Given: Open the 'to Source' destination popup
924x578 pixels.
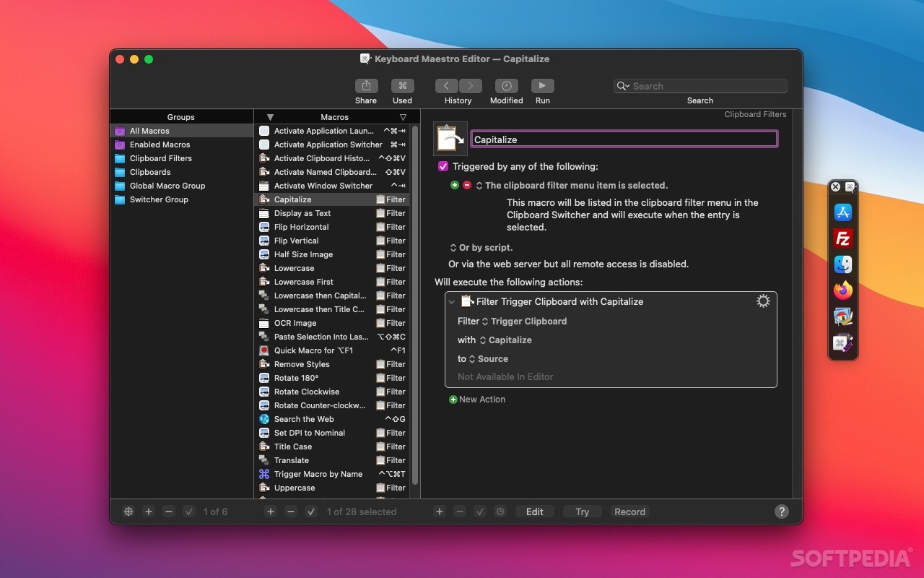Looking at the screenshot, I should (x=489, y=358).
